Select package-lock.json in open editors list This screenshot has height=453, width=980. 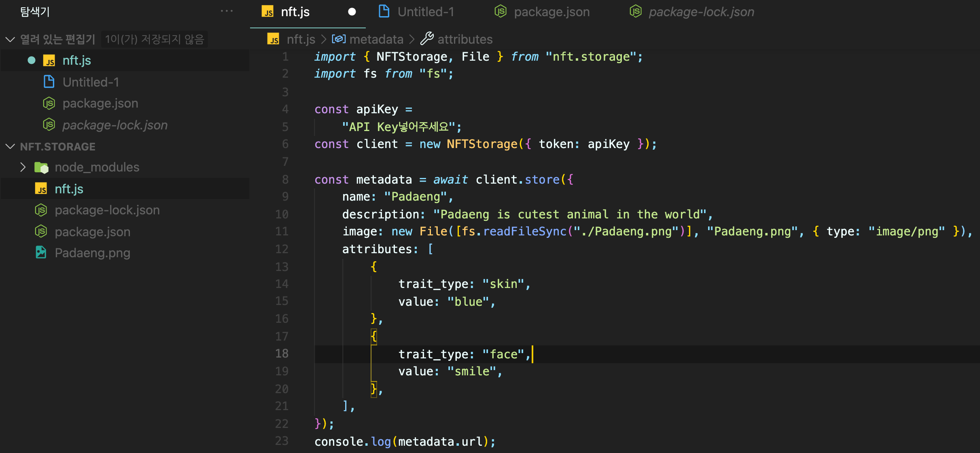click(x=115, y=125)
